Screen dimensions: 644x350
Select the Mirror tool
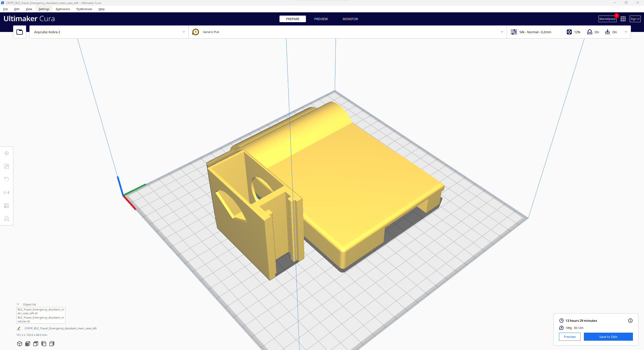[7, 192]
